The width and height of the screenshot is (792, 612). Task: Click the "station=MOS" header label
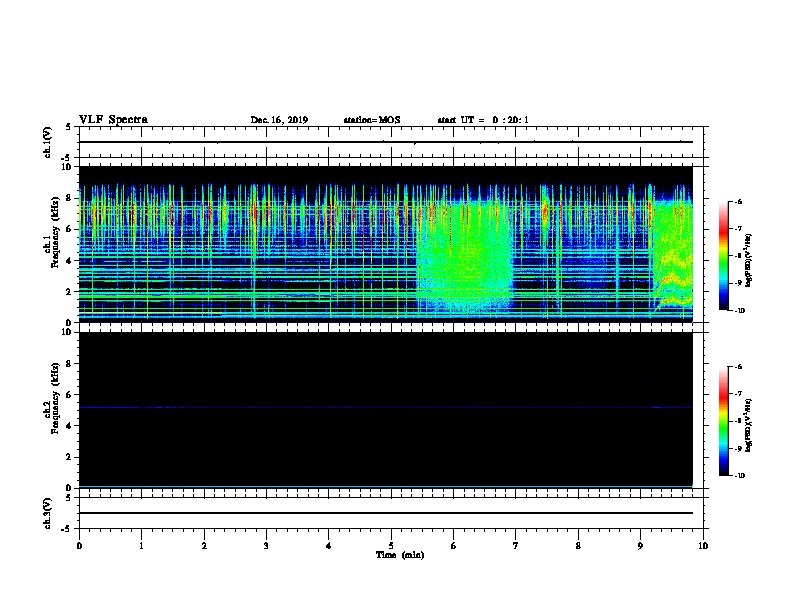click(x=372, y=120)
